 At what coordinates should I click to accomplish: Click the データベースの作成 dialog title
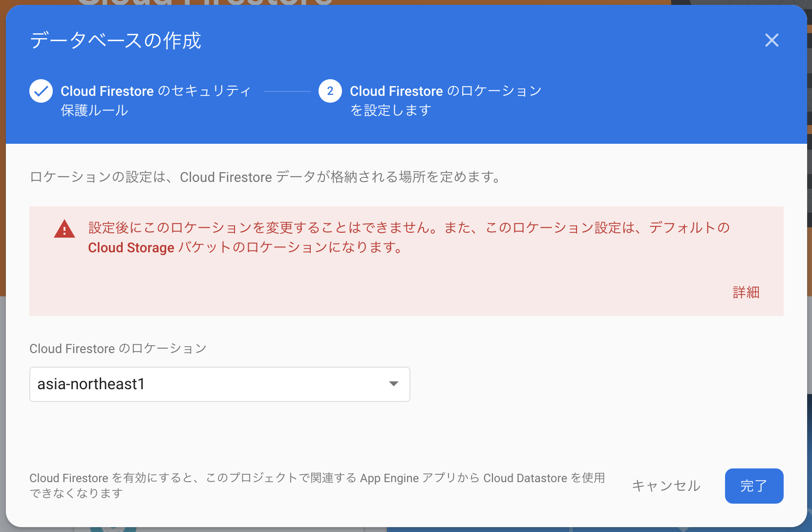116,41
